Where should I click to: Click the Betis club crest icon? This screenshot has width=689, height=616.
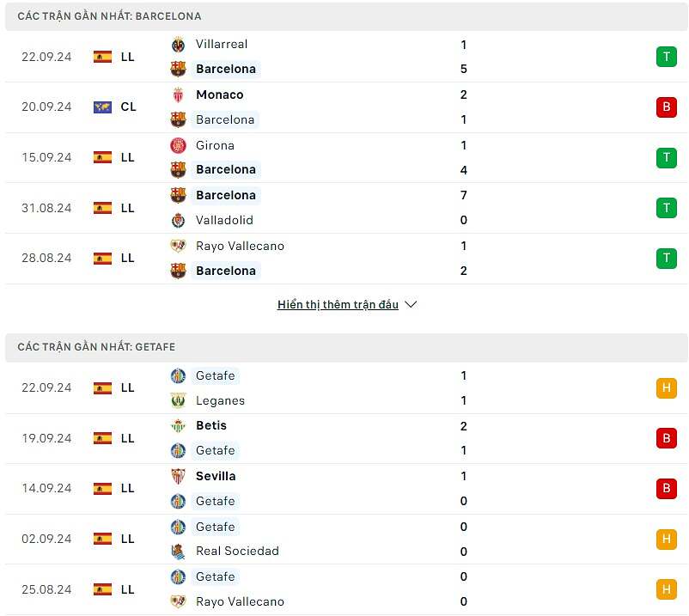(178, 425)
